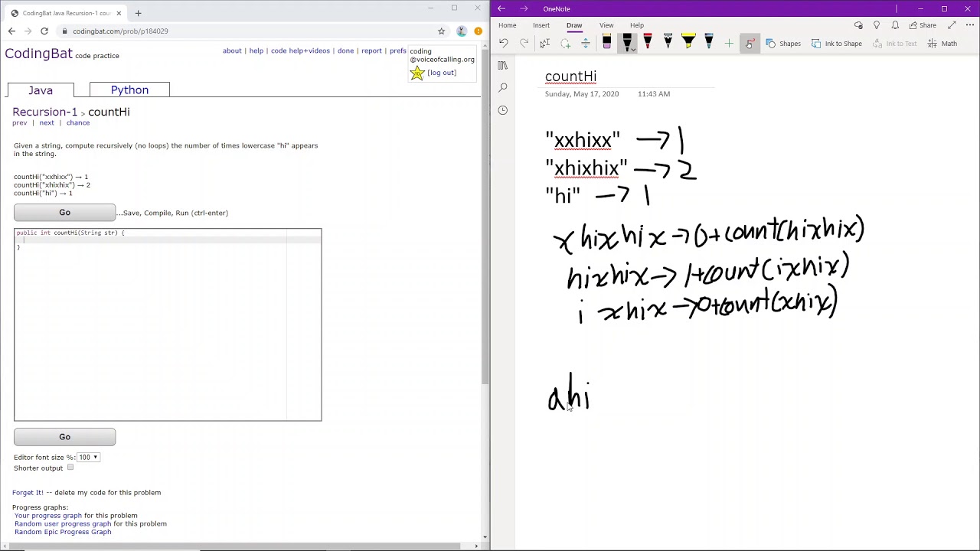Choose the Lasso Select tool
This screenshot has width=980, height=551.
point(565,44)
